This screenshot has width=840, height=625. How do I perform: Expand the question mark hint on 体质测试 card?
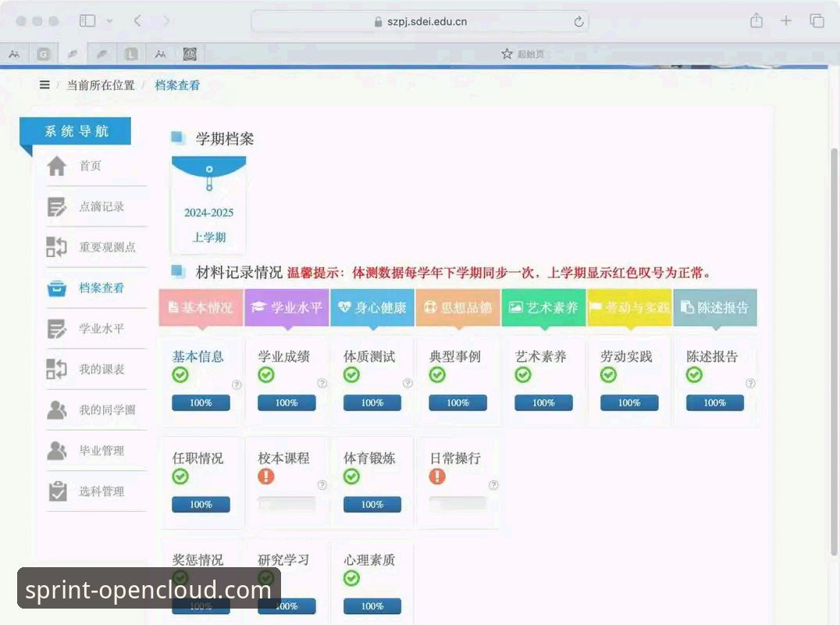click(408, 384)
